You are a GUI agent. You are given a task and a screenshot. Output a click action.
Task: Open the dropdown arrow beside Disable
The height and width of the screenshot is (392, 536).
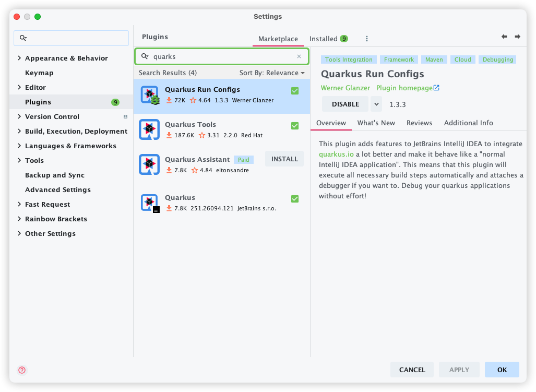point(376,104)
